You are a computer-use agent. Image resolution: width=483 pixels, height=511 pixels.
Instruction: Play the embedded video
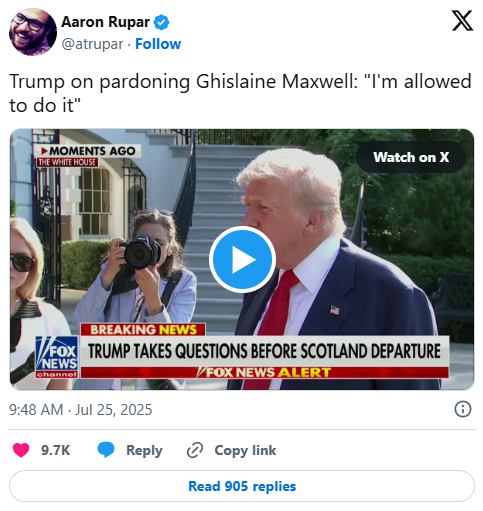tap(242, 259)
